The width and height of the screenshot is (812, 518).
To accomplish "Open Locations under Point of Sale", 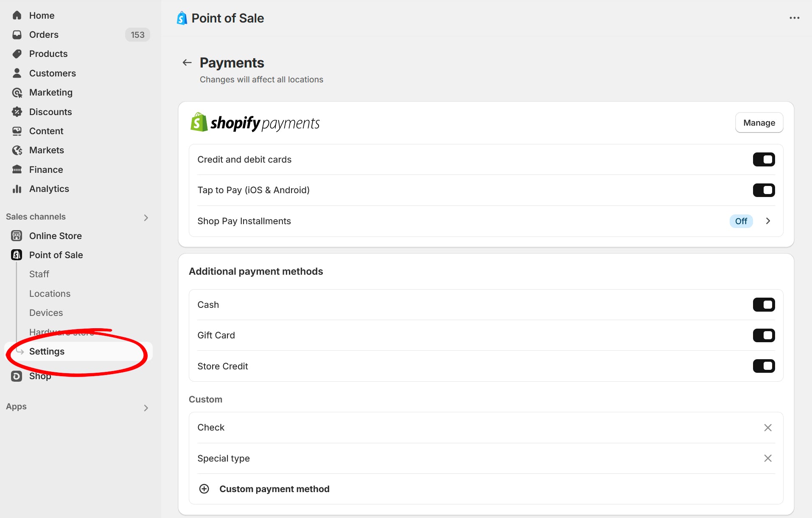I will pyautogui.click(x=50, y=293).
